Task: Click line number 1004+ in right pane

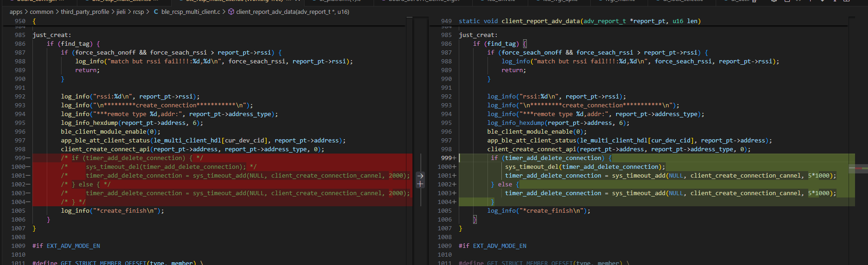Action: 447,202
